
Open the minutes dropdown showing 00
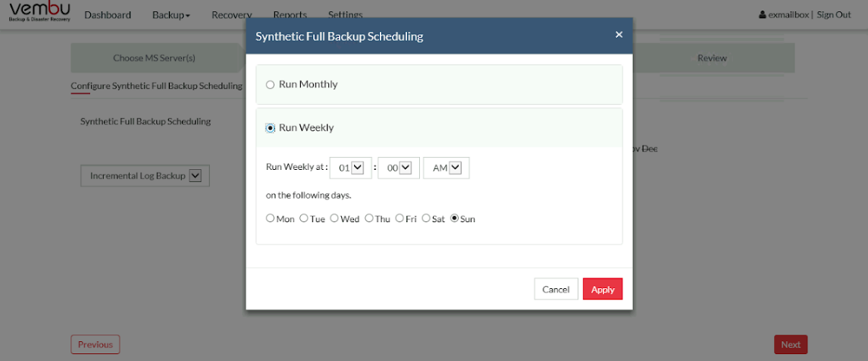pyautogui.click(x=399, y=168)
